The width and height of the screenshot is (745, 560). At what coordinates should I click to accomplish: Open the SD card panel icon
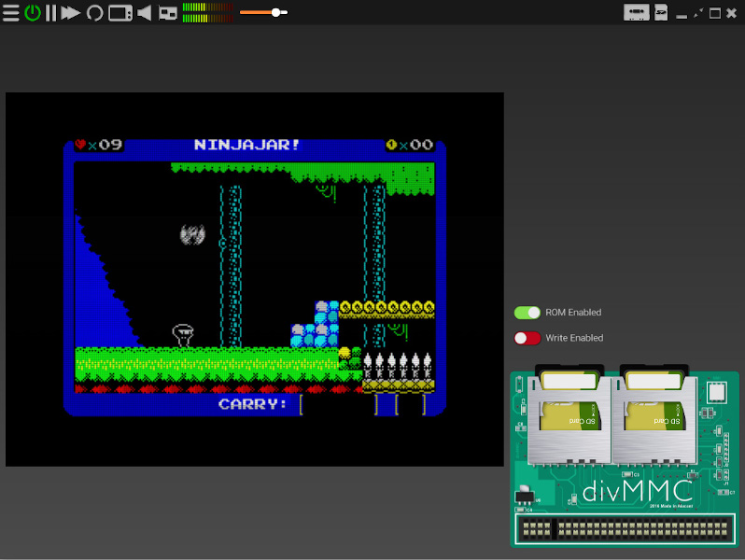[661, 12]
